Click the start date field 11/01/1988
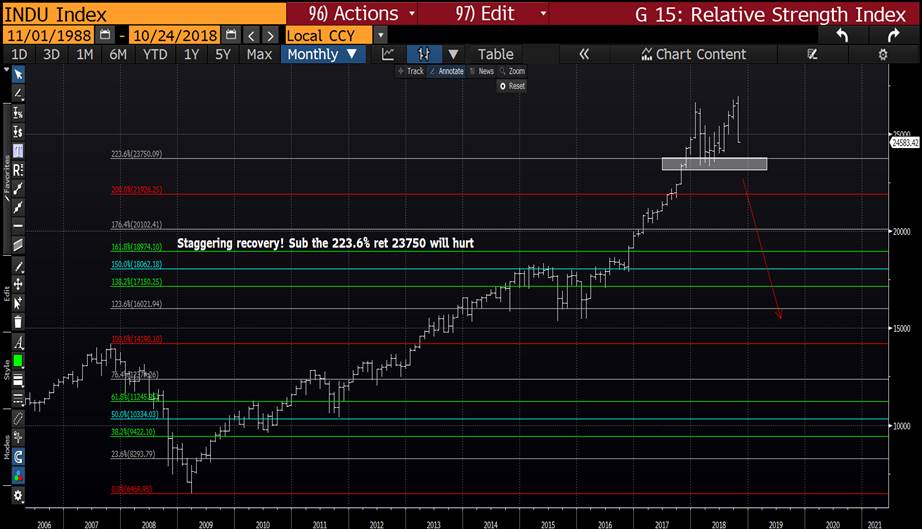 [49, 35]
